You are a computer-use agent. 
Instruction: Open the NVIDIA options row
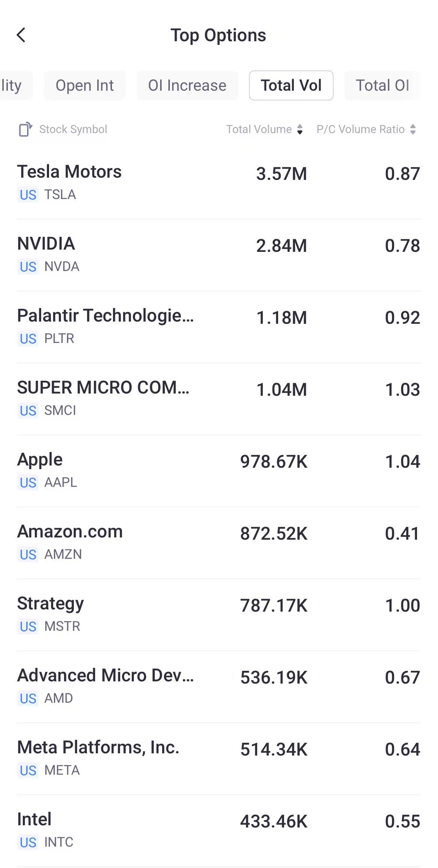[x=219, y=255]
